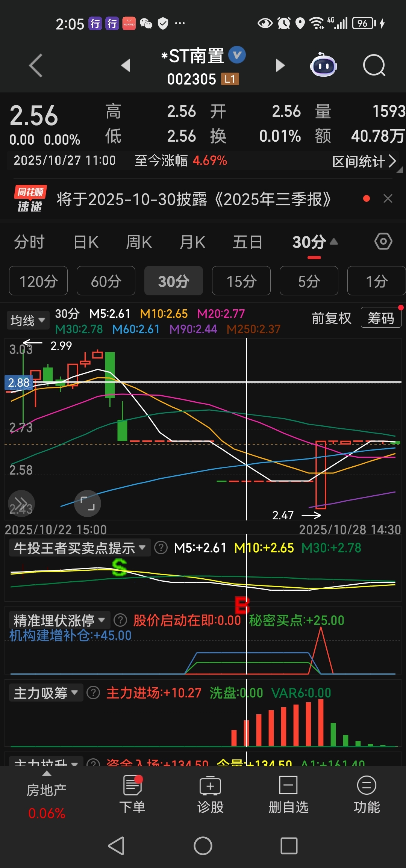
Task: Open the 区间统计 interval statistics
Action: (364, 161)
